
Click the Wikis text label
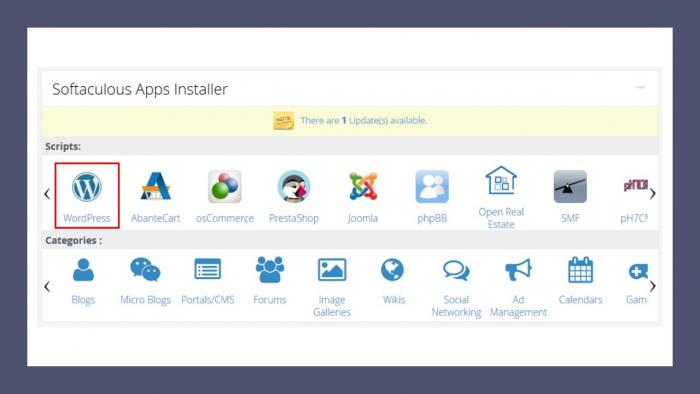coord(394,300)
